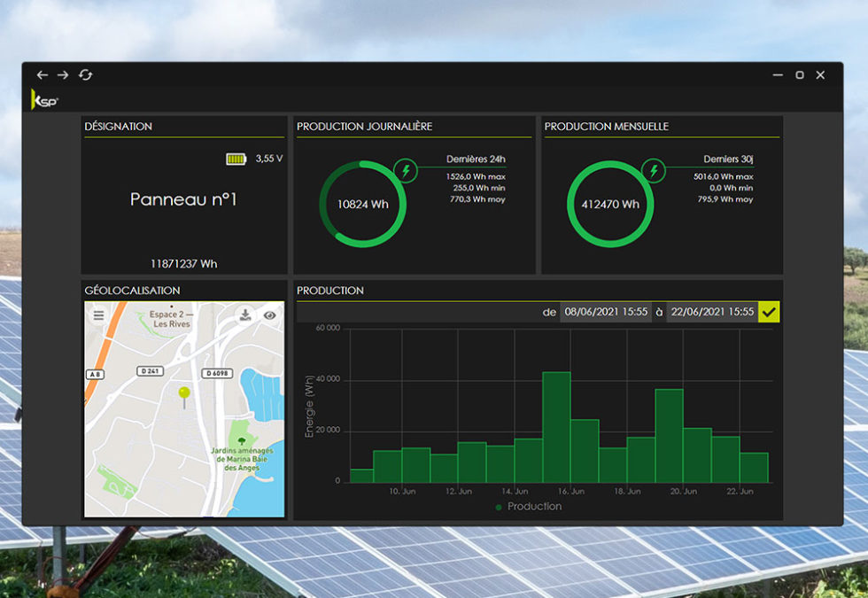
Task: Edit the end date 22/06/2021 15:55
Action: coord(712,312)
